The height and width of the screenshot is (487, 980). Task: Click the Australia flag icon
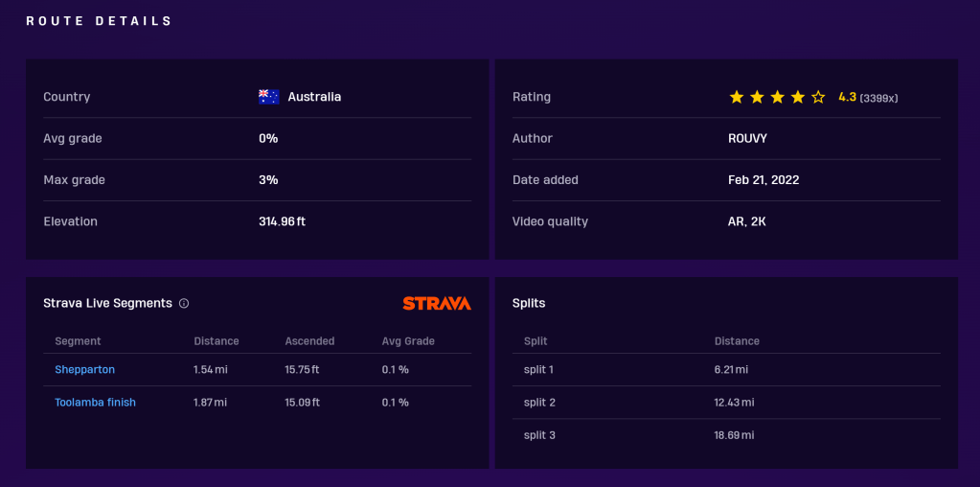coord(268,97)
